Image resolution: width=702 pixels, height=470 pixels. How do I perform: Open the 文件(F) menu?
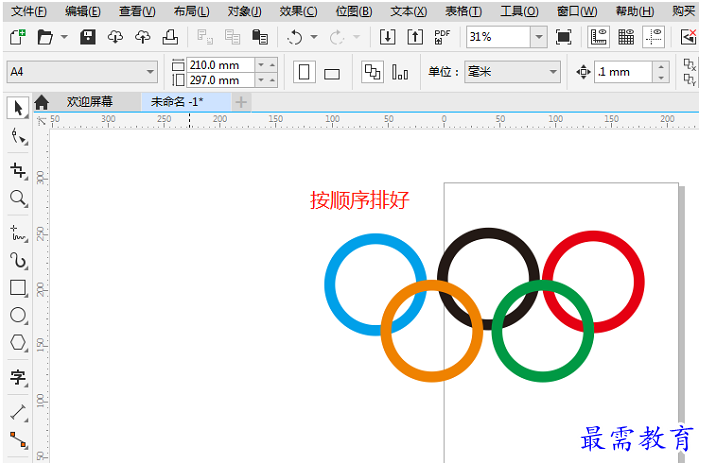pyautogui.click(x=29, y=11)
